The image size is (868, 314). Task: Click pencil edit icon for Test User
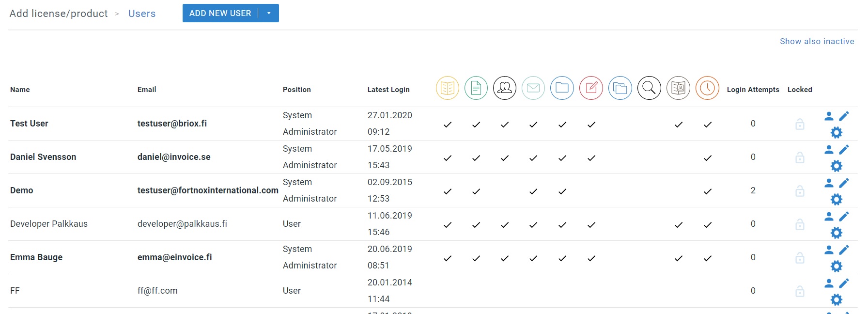pyautogui.click(x=844, y=116)
